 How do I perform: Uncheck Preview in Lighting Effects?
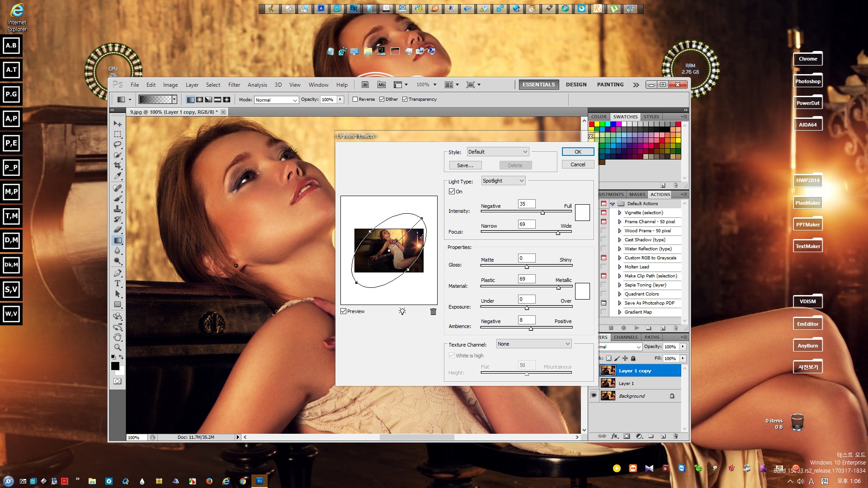(x=344, y=311)
